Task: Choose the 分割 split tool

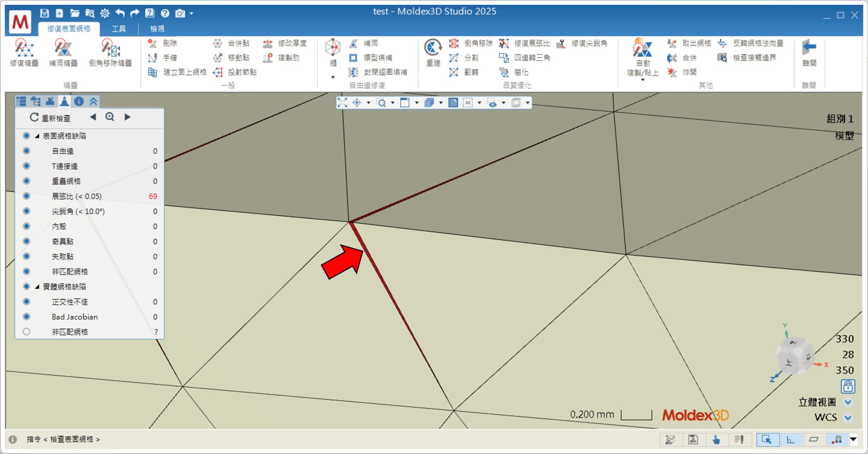Action: pos(463,58)
